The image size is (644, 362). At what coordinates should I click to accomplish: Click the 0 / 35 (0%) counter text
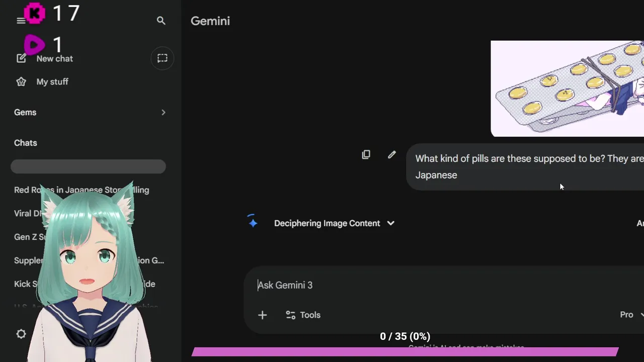(x=405, y=336)
